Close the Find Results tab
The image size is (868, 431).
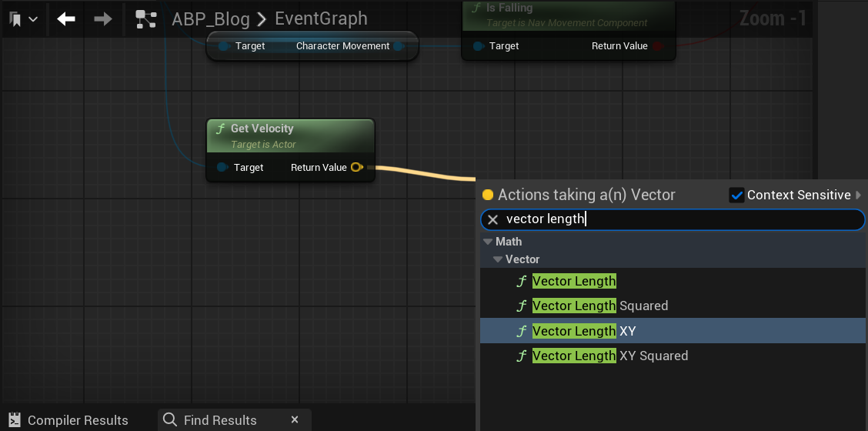[x=295, y=419]
